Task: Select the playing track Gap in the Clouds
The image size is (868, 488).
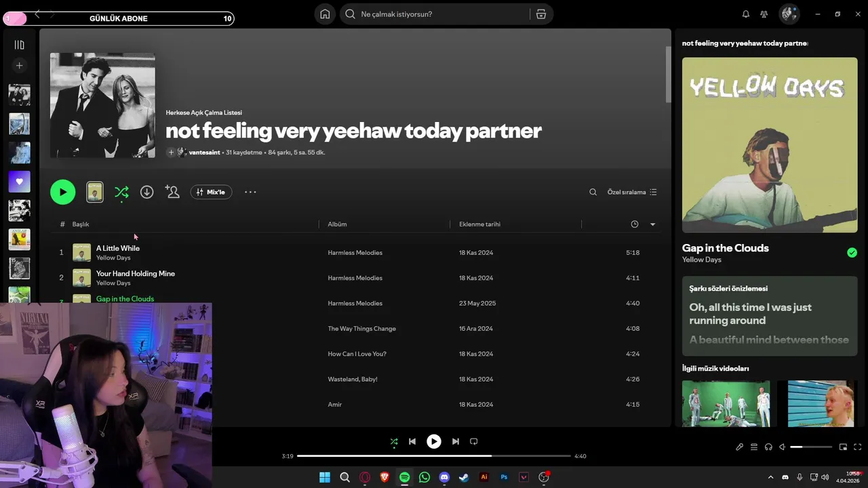Action: click(x=125, y=299)
